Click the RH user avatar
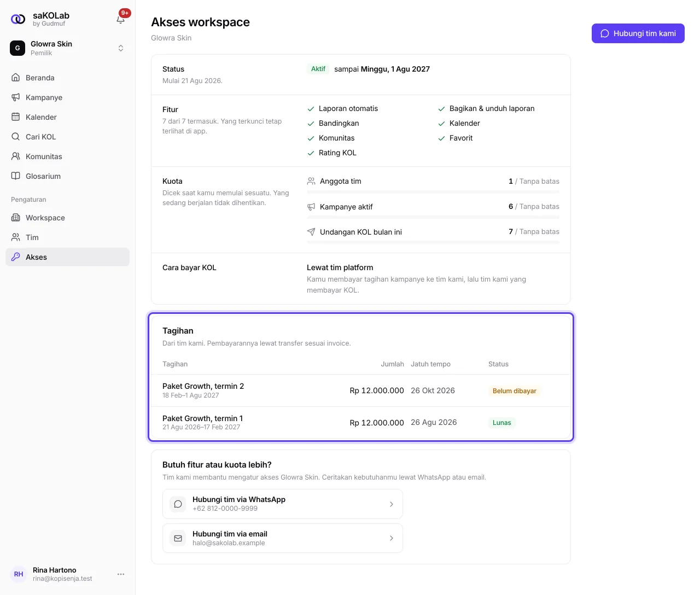 pyautogui.click(x=19, y=574)
